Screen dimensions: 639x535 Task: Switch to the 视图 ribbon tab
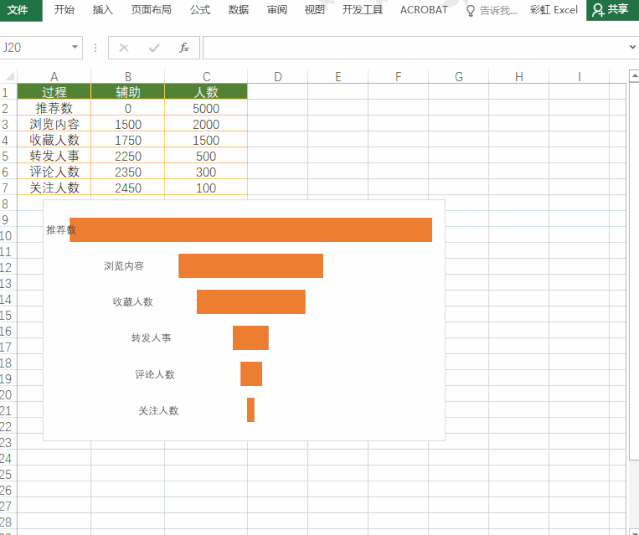pos(315,10)
